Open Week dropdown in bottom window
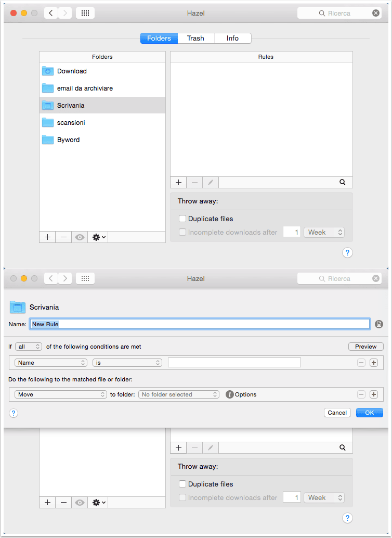 point(324,497)
